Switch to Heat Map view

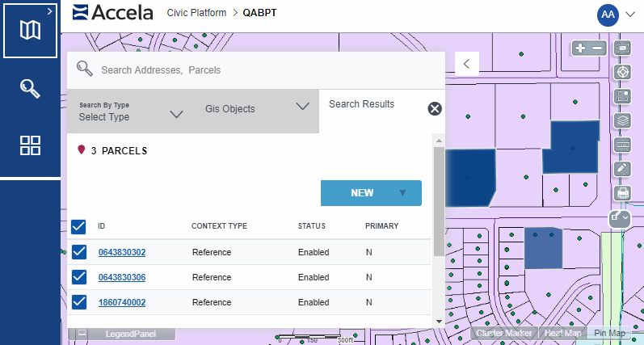(562, 333)
